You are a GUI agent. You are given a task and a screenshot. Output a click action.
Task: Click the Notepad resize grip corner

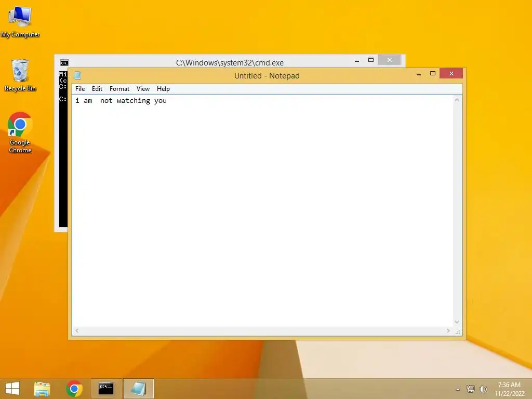click(x=458, y=332)
